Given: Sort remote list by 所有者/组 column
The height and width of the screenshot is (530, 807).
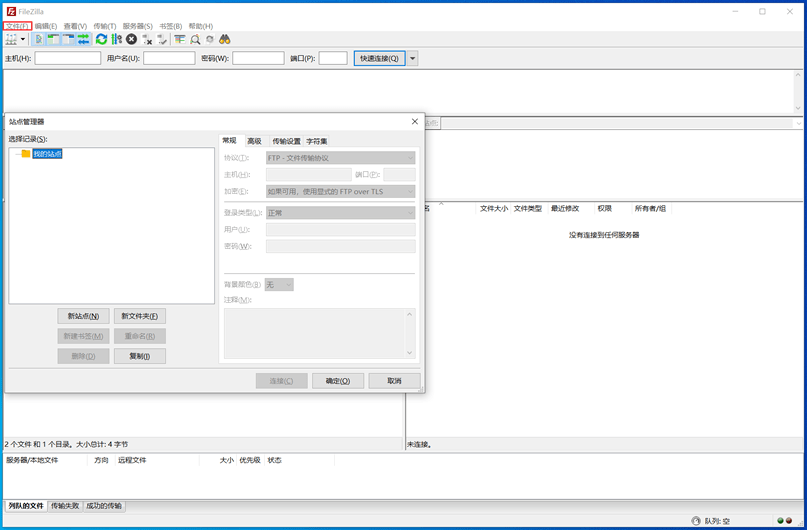Looking at the screenshot, I should click(650, 208).
